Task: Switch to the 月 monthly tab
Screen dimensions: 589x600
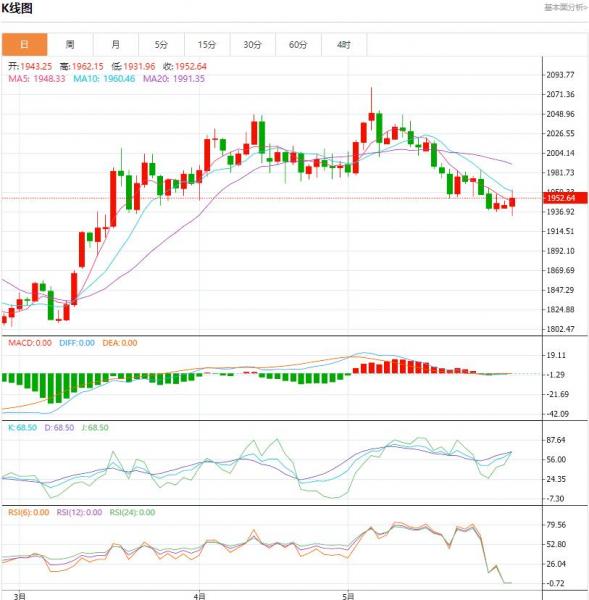Action: [116, 44]
